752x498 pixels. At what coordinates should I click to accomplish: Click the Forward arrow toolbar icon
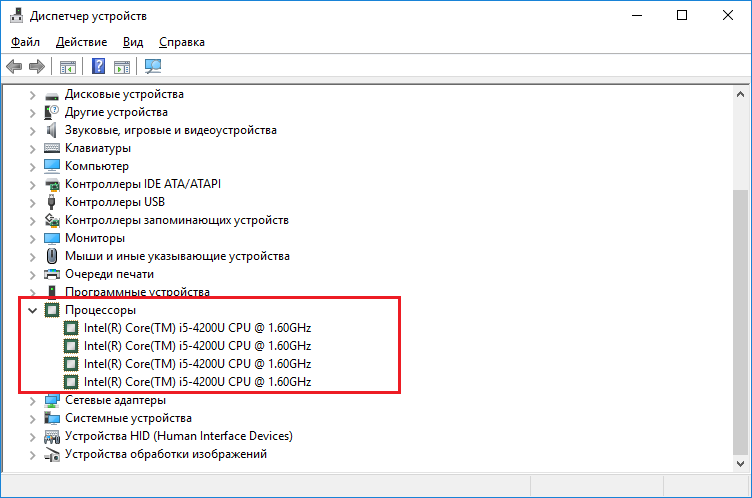[37, 66]
